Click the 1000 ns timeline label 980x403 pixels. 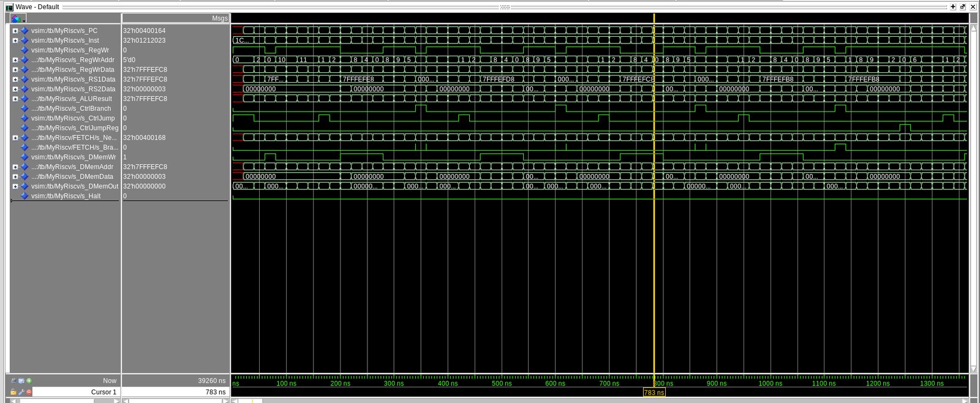pos(771,383)
